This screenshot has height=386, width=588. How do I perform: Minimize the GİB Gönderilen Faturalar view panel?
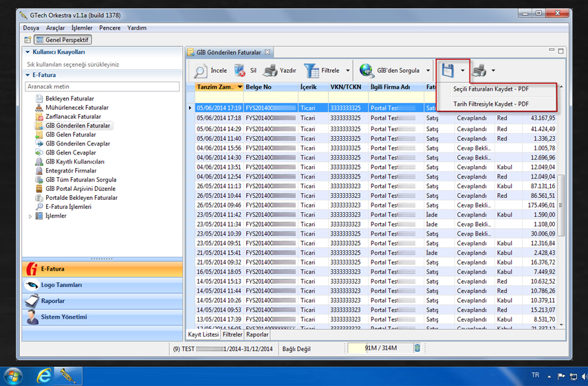(x=552, y=50)
